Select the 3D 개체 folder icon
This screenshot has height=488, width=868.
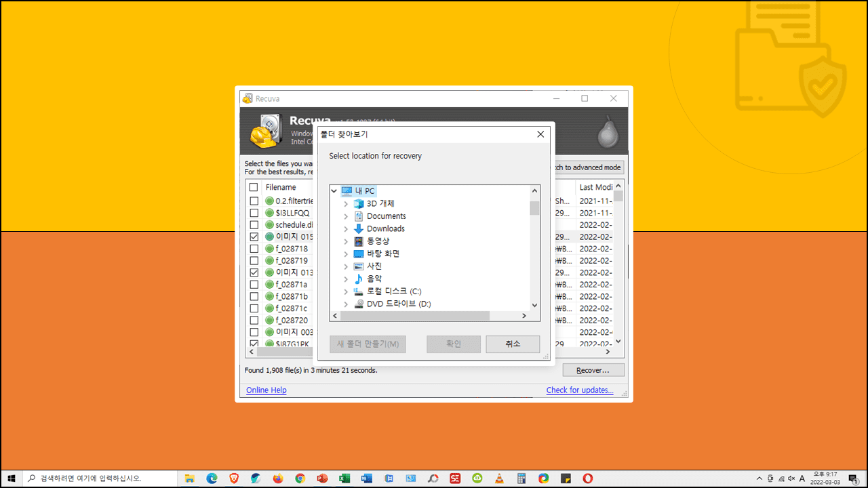(x=359, y=204)
